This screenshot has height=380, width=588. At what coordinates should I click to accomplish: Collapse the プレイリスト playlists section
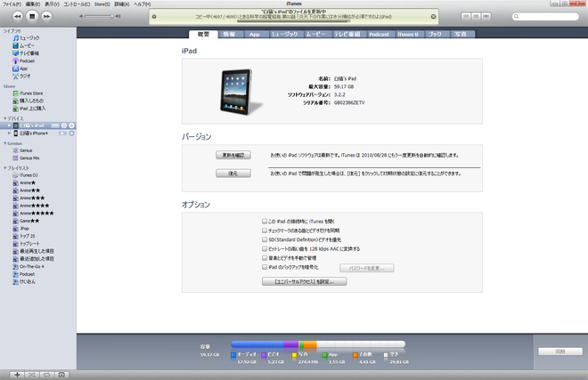(4, 168)
